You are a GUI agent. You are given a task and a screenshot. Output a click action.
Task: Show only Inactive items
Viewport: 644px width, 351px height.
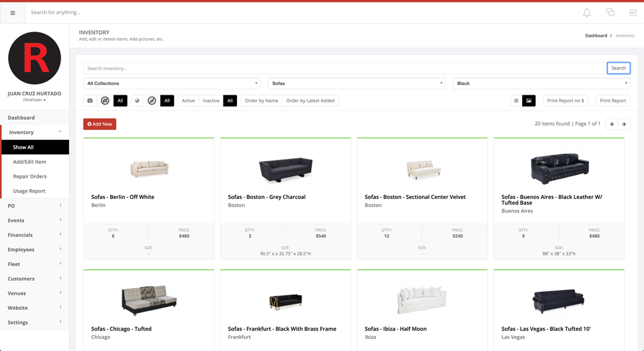click(x=211, y=100)
